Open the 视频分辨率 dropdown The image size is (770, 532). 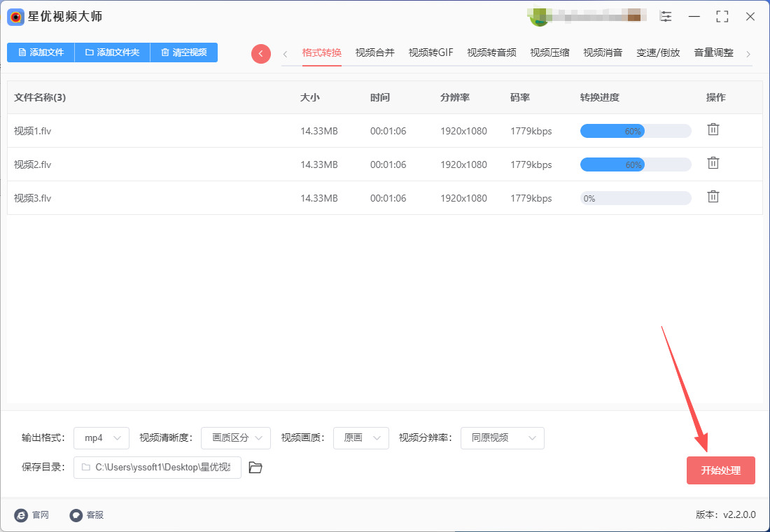tap(502, 438)
